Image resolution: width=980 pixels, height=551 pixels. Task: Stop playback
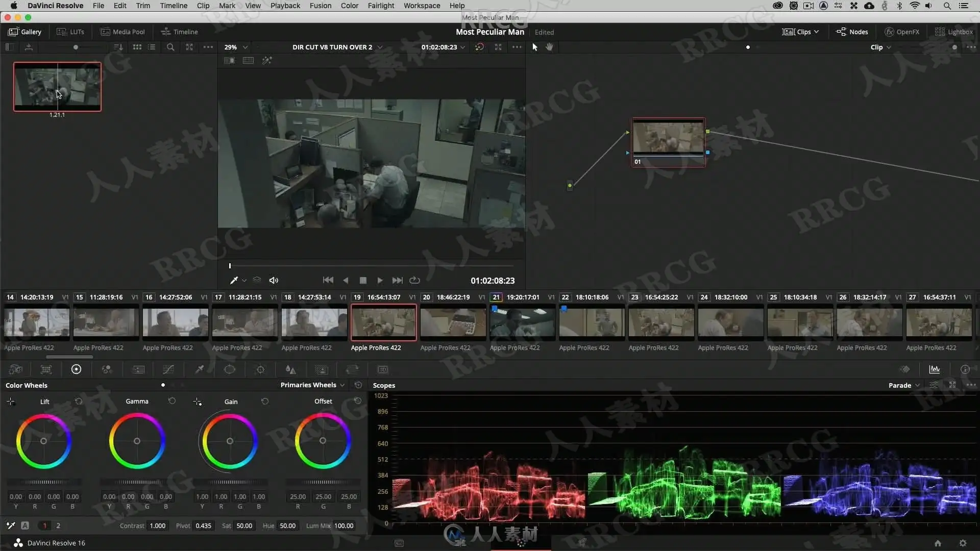pos(363,281)
